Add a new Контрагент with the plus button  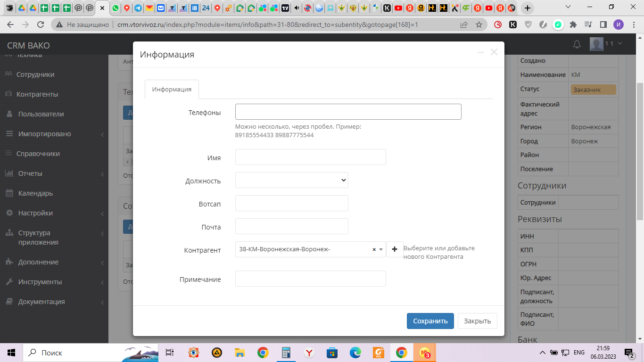395,249
